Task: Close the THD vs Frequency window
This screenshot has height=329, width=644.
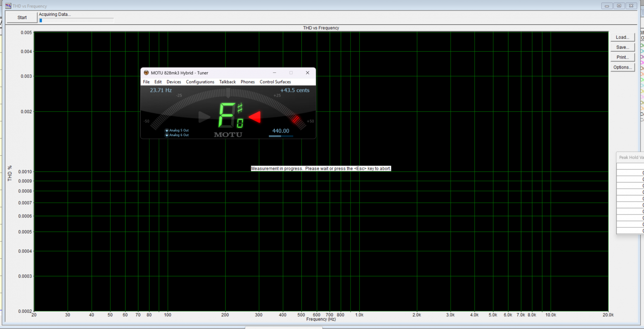Action: pos(631,6)
